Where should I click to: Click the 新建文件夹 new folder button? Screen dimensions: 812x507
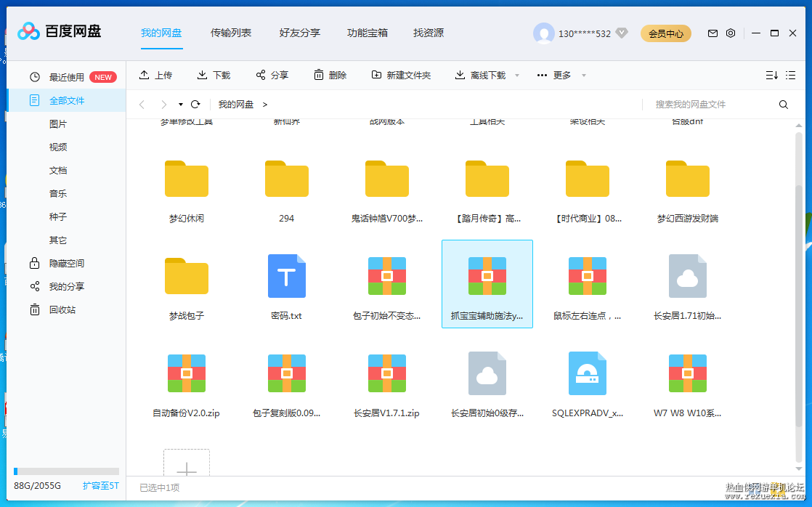pyautogui.click(x=401, y=75)
